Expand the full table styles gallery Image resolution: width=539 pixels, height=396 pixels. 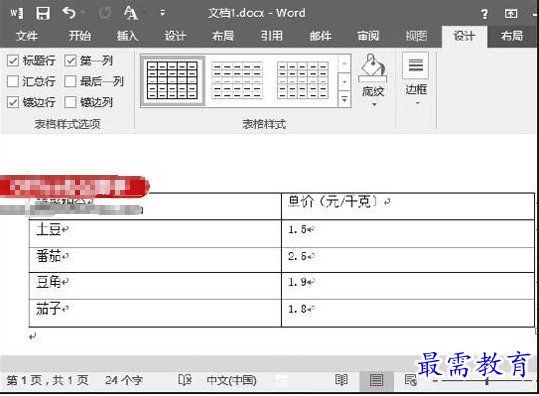tap(344, 99)
